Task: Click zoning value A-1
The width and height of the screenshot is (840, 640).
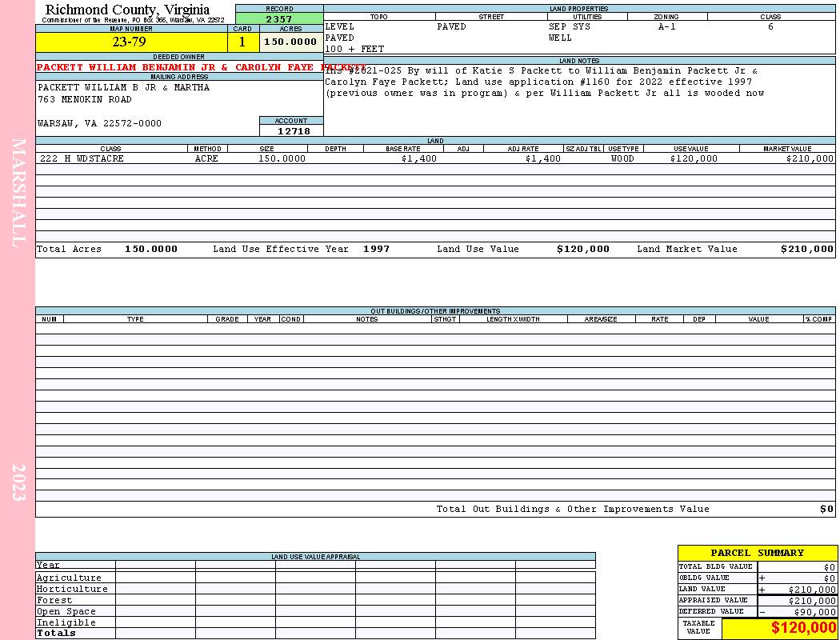Action: 666,26
